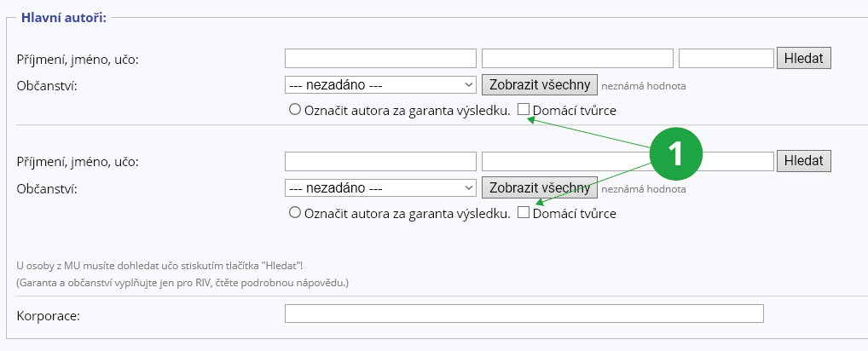Open the first author's Občanství dropdown
This screenshot has height=351, width=868.
coord(380,85)
